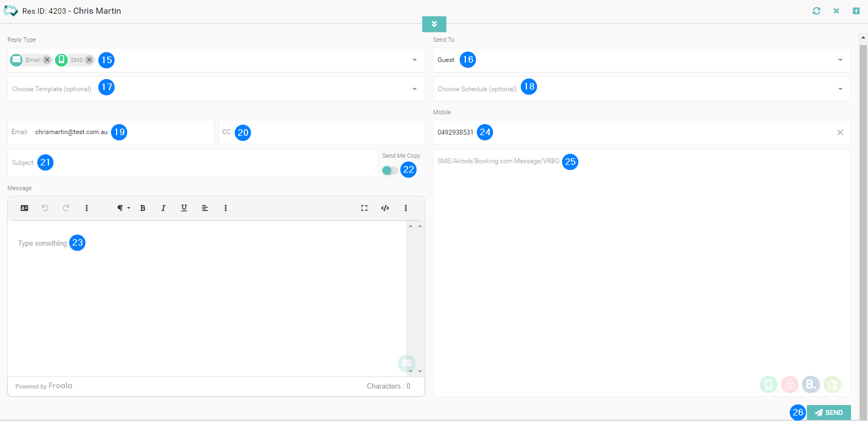Apply italic formatting in editor toolbar
The width and height of the screenshot is (868, 421).
tap(163, 208)
